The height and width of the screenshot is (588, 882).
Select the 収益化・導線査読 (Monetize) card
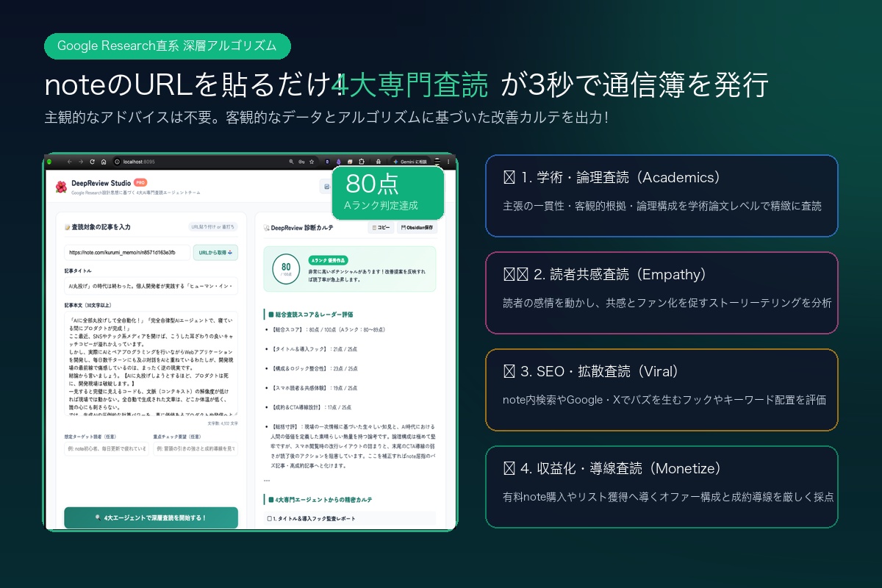[x=661, y=487]
